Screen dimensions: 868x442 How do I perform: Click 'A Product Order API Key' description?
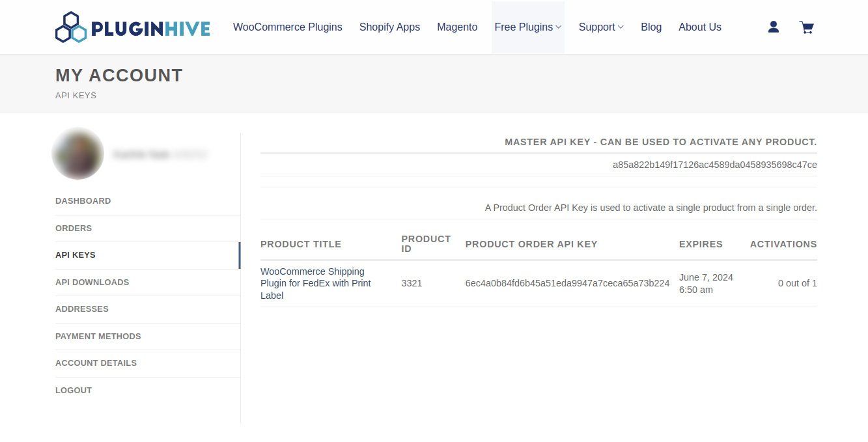(x=651, y=208)
